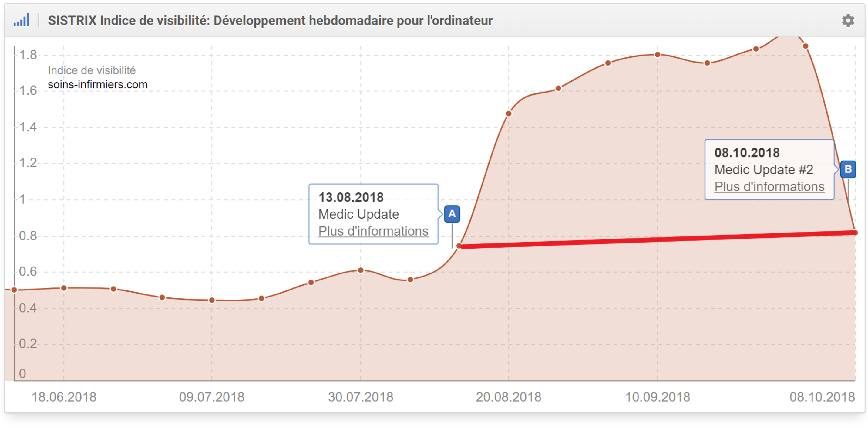Click the x-axis label 20.08.2018

(509, 397)
